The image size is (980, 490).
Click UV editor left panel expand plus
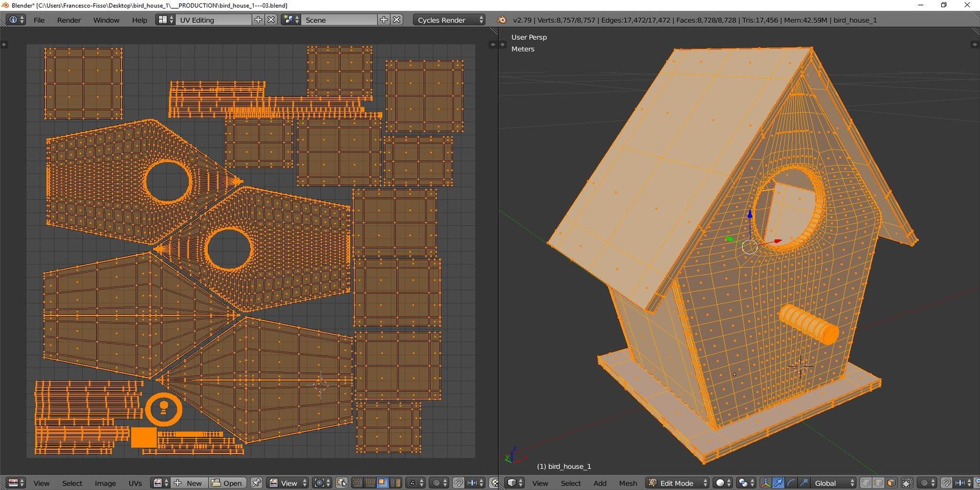pyautogui.click(x=4, y=45)
